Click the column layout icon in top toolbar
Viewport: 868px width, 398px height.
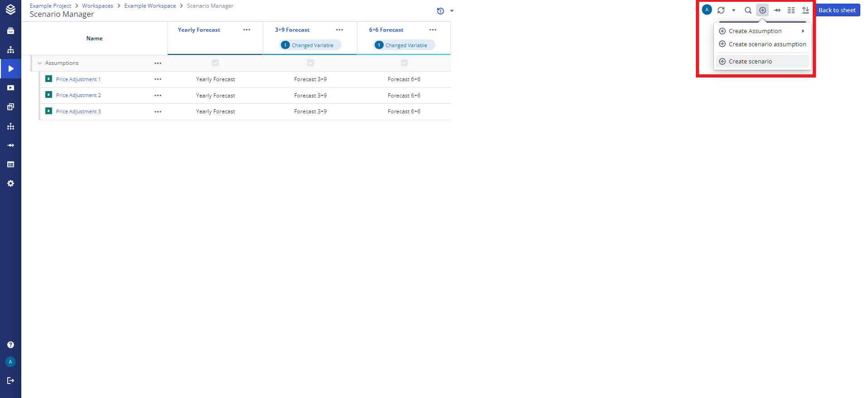pos(791,10)
